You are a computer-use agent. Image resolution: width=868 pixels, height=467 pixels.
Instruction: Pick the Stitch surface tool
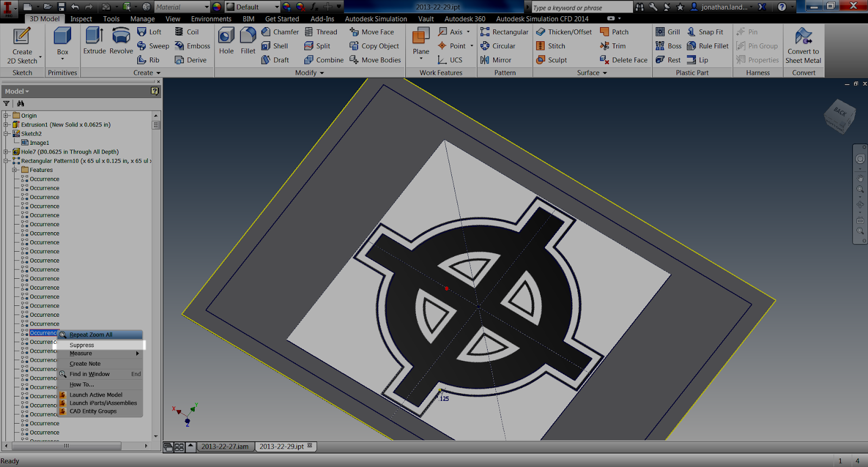[551, 46]
